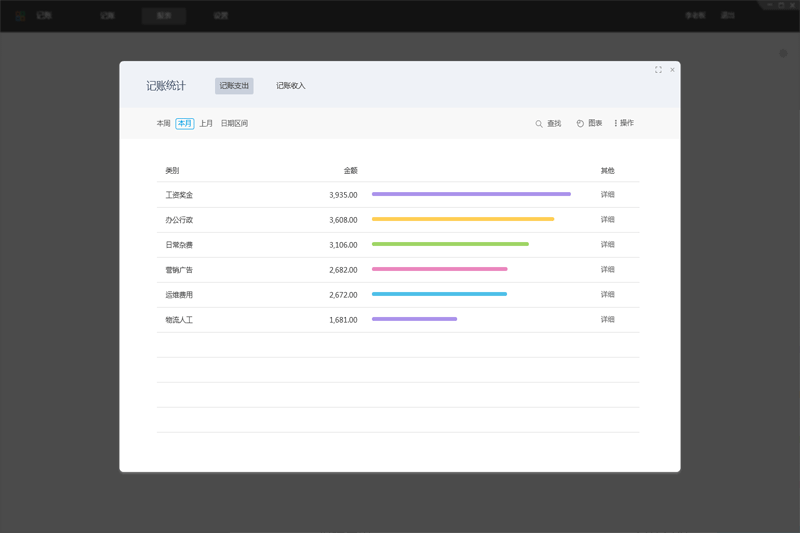
Task: Click the pink bar for 营销广告
Action: [x=440, y=269]
